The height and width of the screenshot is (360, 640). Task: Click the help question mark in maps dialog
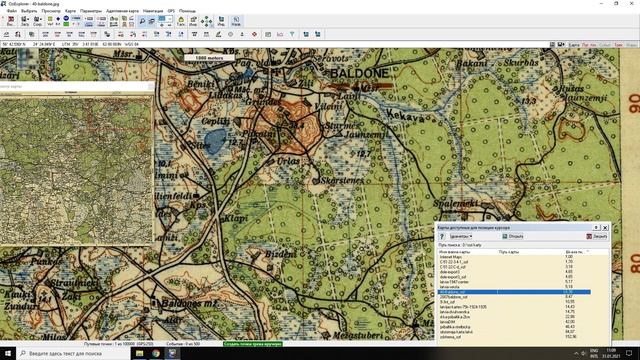442,236
